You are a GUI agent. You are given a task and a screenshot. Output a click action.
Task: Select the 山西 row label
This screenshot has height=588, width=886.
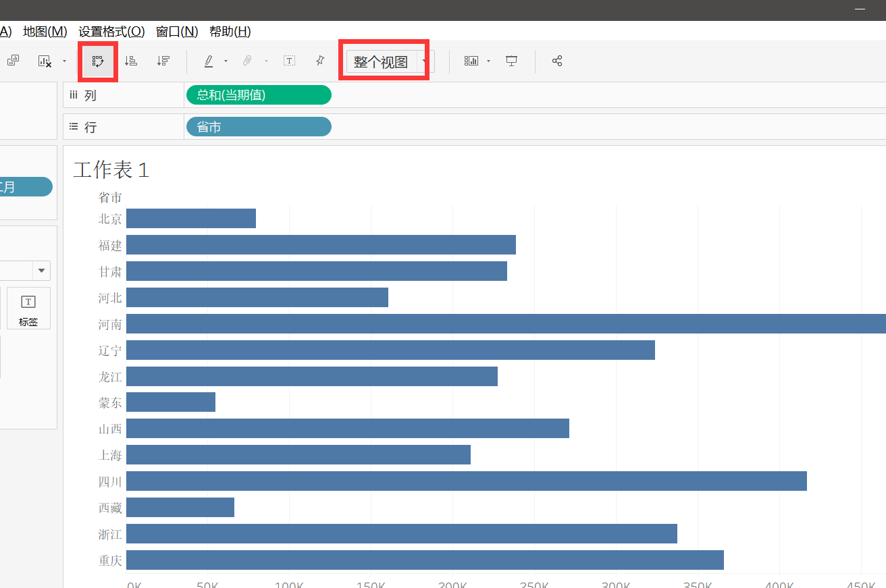(x=110, y=429)
